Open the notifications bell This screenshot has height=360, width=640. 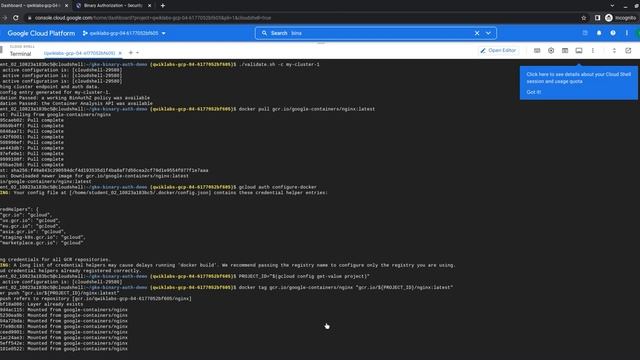(599, 33)
